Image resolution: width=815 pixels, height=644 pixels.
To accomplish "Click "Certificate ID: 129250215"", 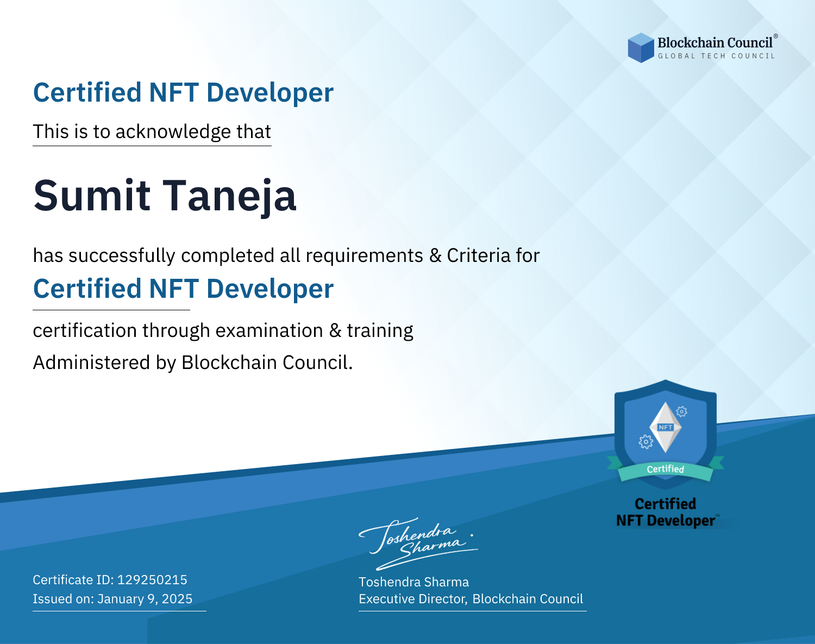I will (110, 580).
